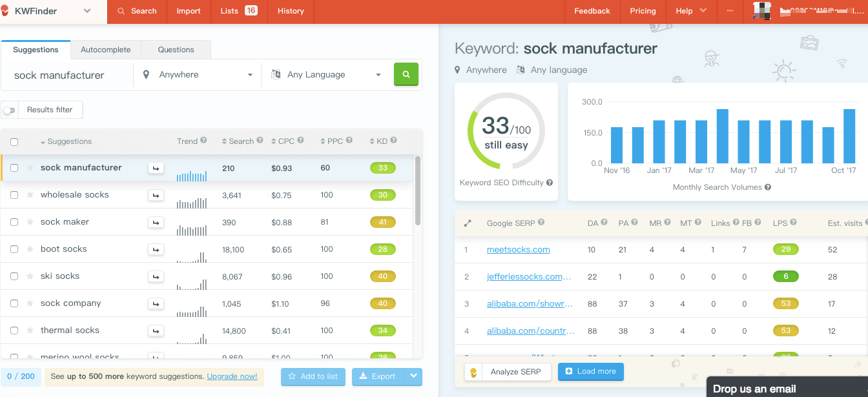Click help icon next to Monthly Search Volumes

click(x=768, y=187)
